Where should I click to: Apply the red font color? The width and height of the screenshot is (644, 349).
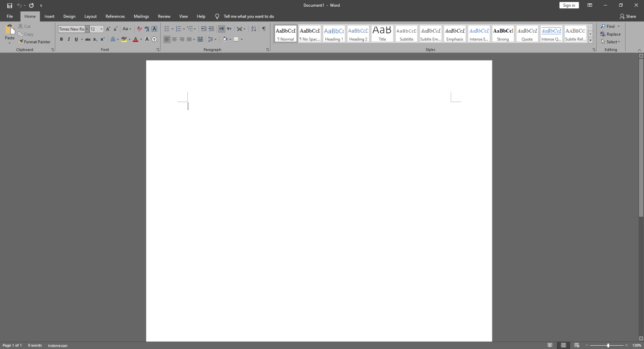tap(135, 39)
